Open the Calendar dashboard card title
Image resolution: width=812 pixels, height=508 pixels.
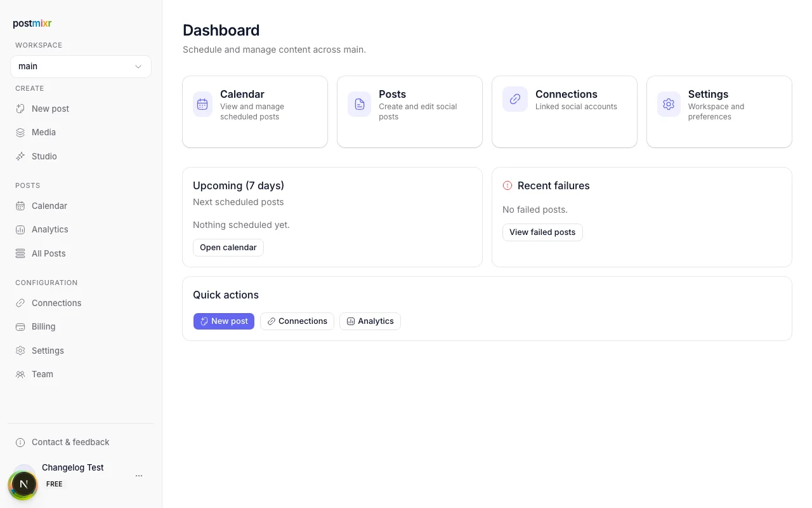click(242, 94)
